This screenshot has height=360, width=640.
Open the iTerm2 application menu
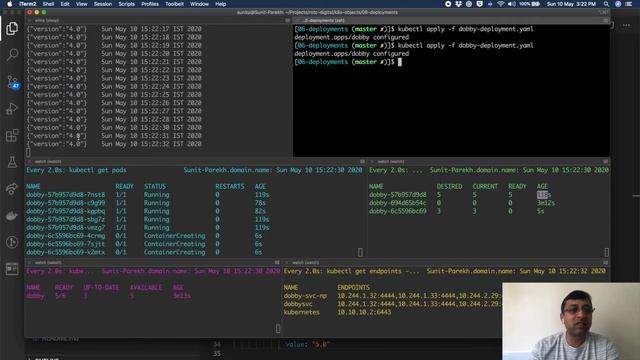pyautogui.click(x=27, y=4)
